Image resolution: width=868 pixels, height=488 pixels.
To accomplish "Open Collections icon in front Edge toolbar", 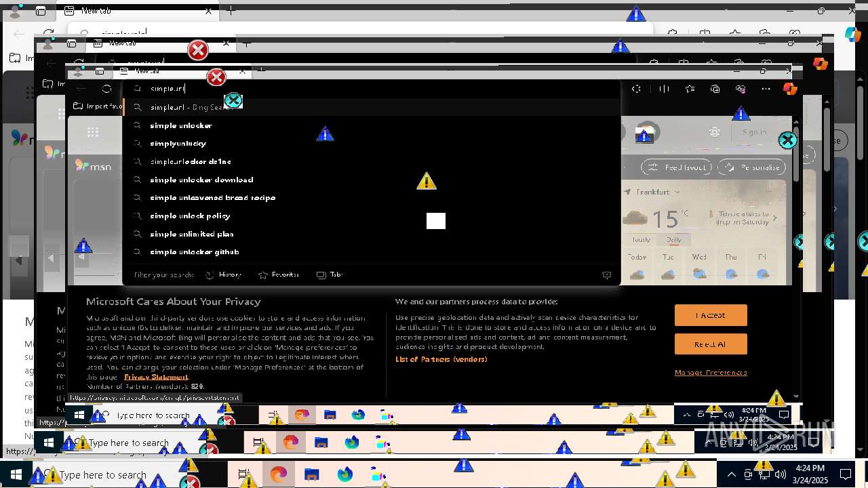I will pos(715,89).
